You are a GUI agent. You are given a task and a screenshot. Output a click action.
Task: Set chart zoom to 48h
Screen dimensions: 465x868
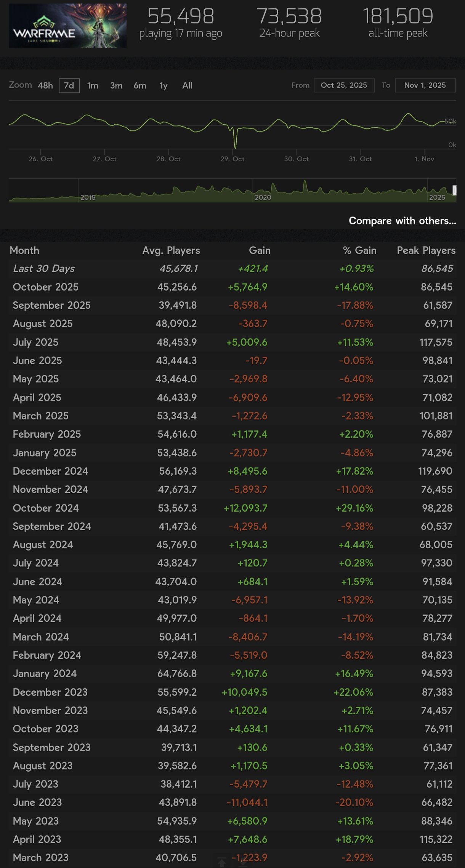[x=45, y=85]
